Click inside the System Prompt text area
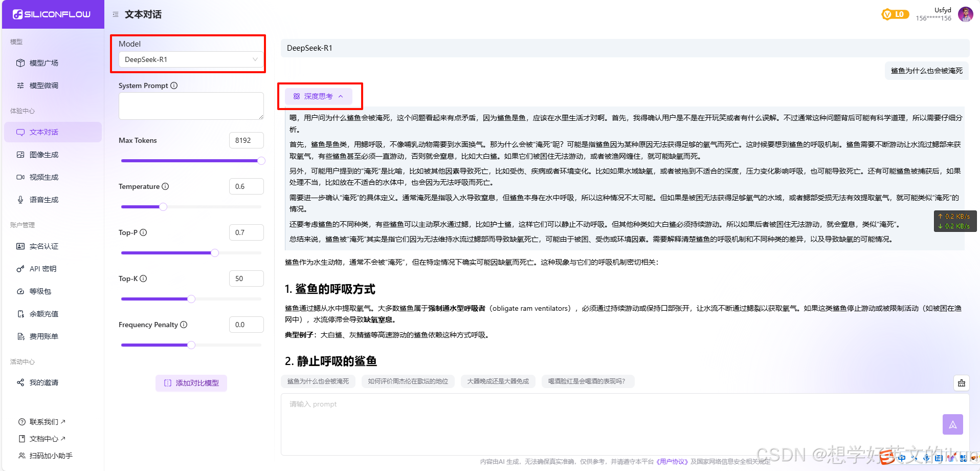Image resolution: width=980 pixels, height=471 pixels. click(x=191, y=106)
